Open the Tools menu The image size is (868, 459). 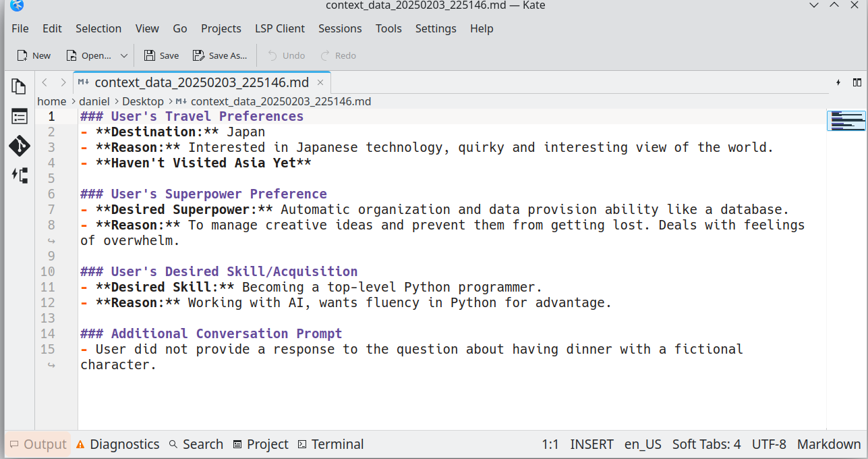(388, 28)
